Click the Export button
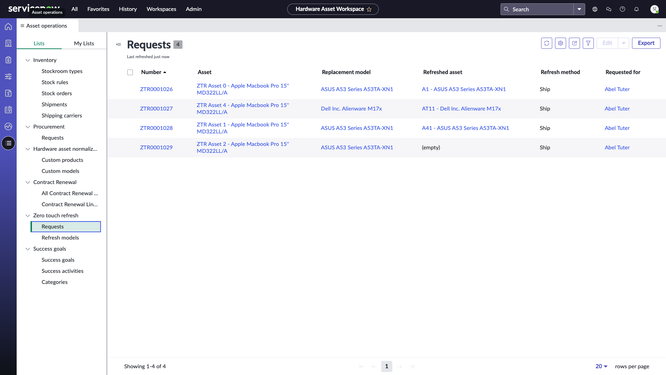The height and width of the screenshot is (375, 666). click(x=646, y=43)
